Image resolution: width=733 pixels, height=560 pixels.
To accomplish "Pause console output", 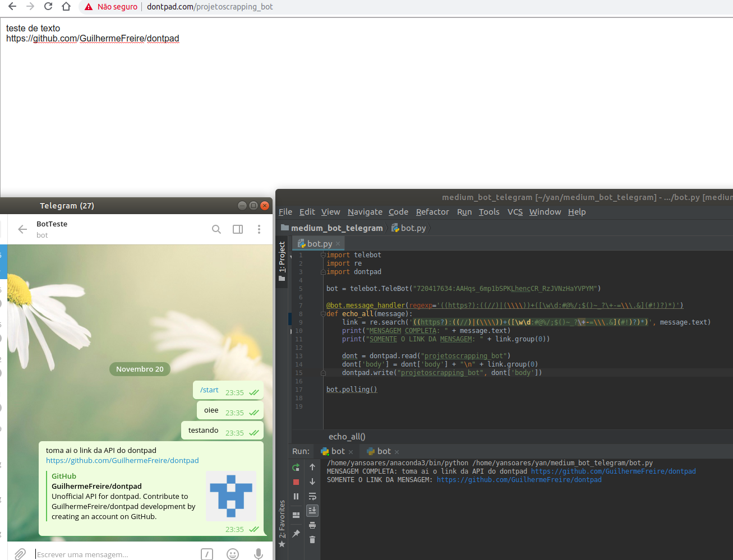I will click(296, 496).
